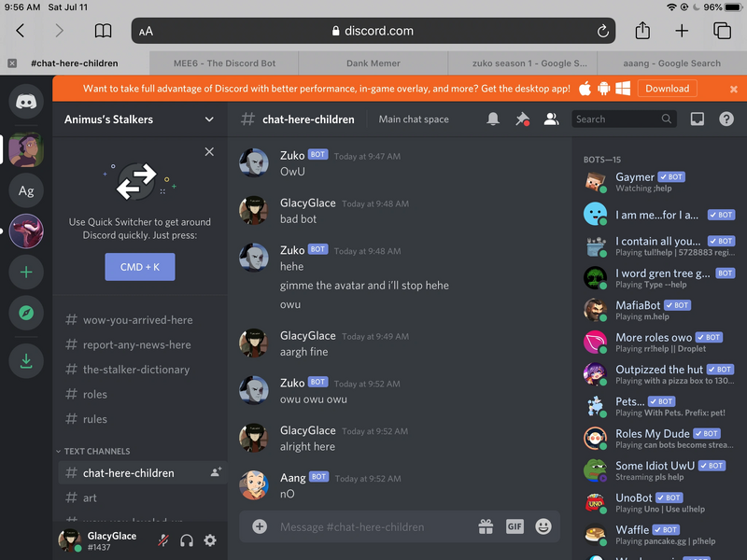Open notification settings bell
The height and width of the screenshot is (560, 747).
coord(493,119)
